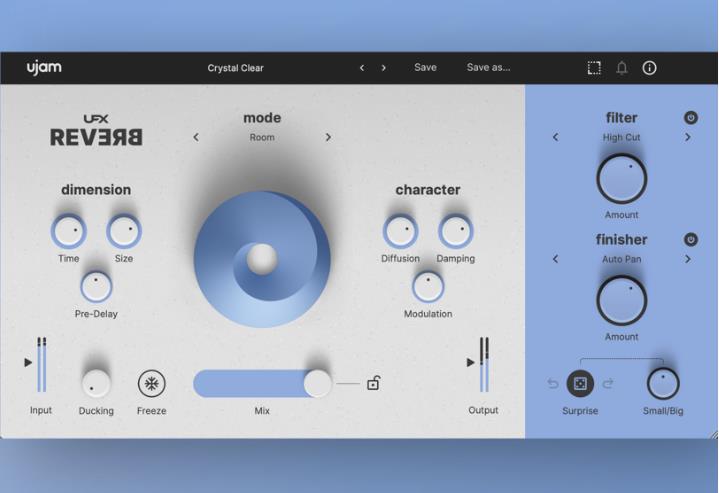Open the Crystal Clear preset name
Viewport: 719px width, 493px height.
coord(235,68)
